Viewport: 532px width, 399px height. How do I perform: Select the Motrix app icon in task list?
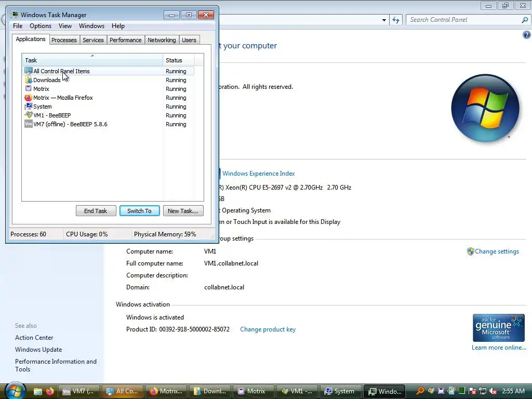tap(29, 88)
